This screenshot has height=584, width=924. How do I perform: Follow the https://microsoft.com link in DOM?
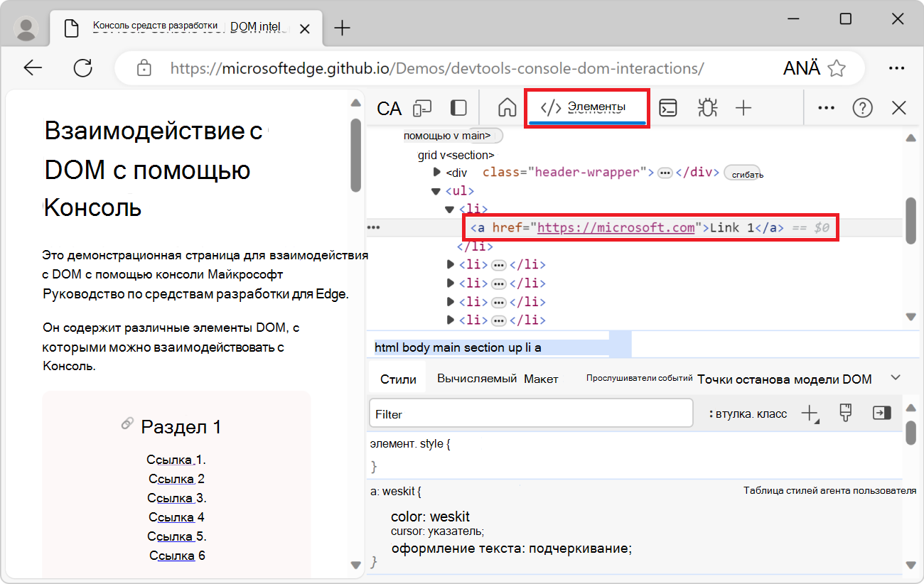[x=616, y=227]
